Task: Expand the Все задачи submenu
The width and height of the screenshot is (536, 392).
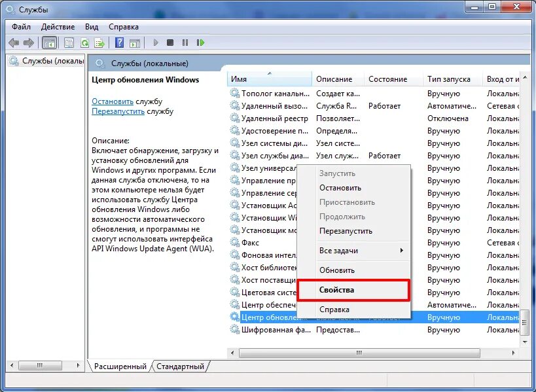Action: [x=354, y=251]
